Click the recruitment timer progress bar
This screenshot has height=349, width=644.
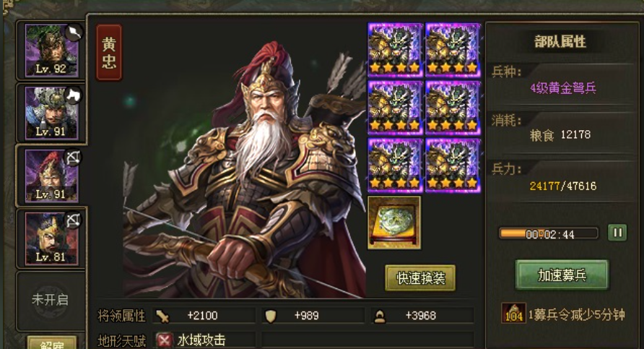click(549, 233)
